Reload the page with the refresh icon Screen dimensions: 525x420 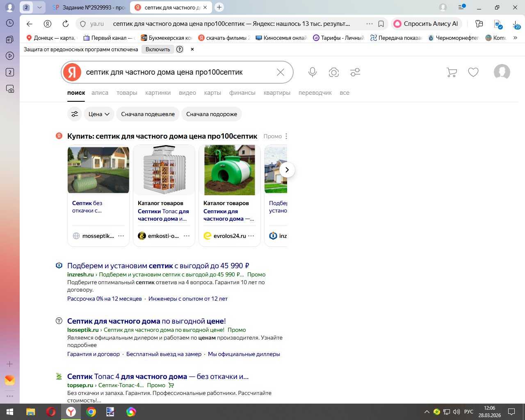66,24
